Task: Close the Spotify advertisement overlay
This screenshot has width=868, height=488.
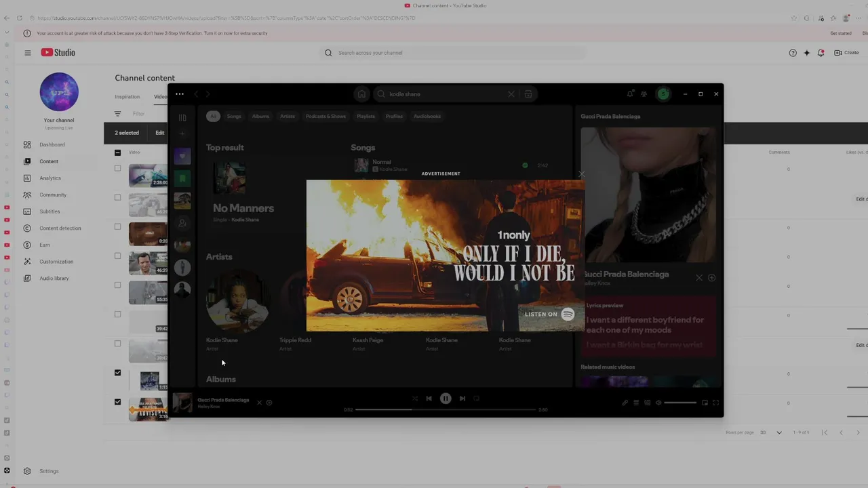Action: 581,174
